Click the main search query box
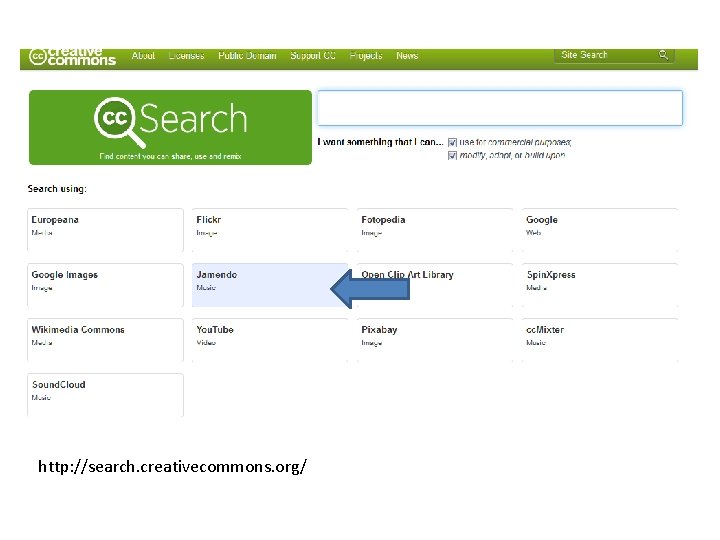This screenshot has height=540, width=720. point(500,108)
